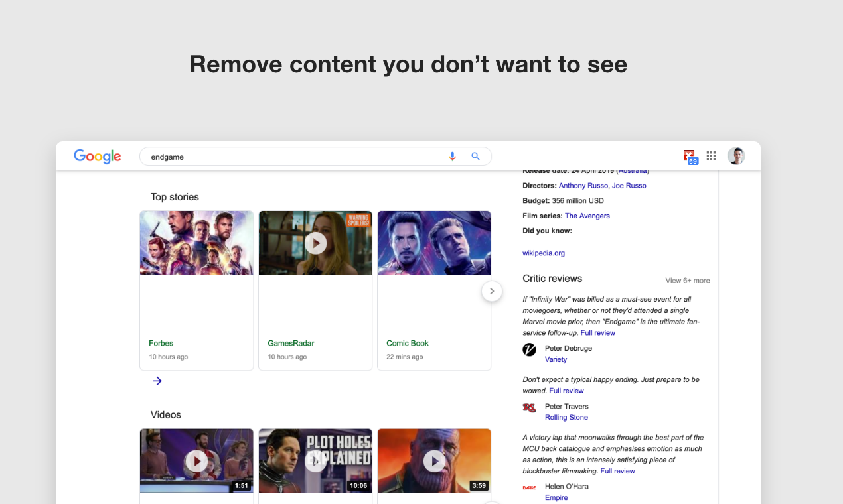This screenshot has height=504, width=843.
Task: Open the account profile avatar
Action: pyautogui.click(x=736, y=156)
